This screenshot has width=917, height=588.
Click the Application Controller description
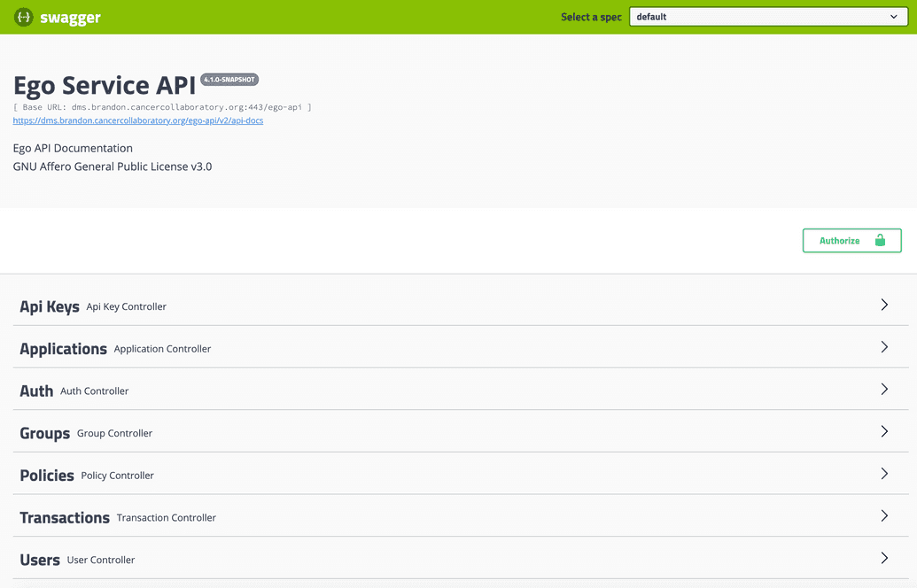tap(163, 349)
